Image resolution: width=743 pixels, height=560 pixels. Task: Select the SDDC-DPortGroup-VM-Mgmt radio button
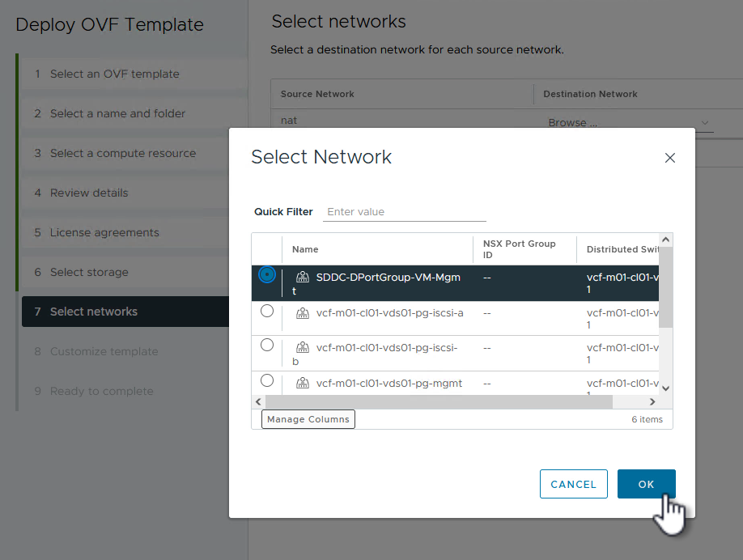pyautogui.click(x=266, y=275)
